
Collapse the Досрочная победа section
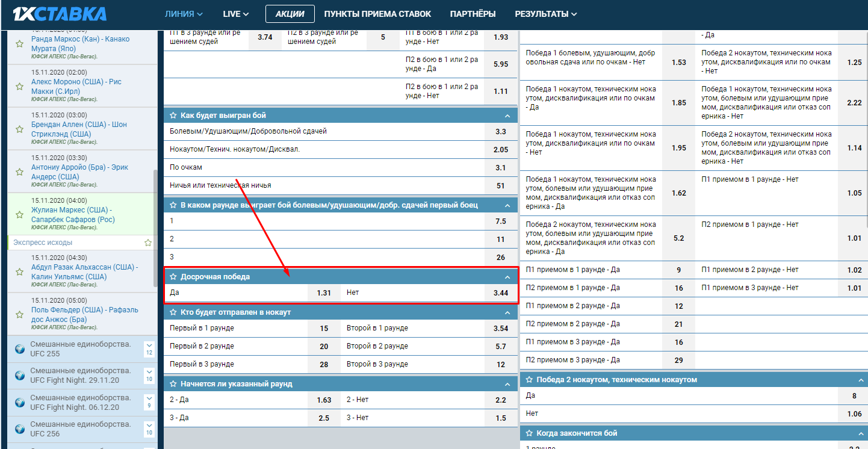tap(507, 277)
